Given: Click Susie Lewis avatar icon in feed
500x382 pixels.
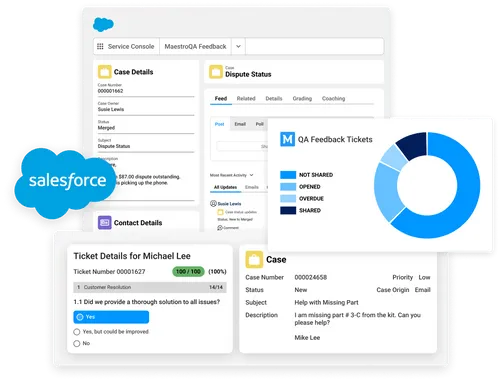Looking at the screenshot, I should coord(213,203).
